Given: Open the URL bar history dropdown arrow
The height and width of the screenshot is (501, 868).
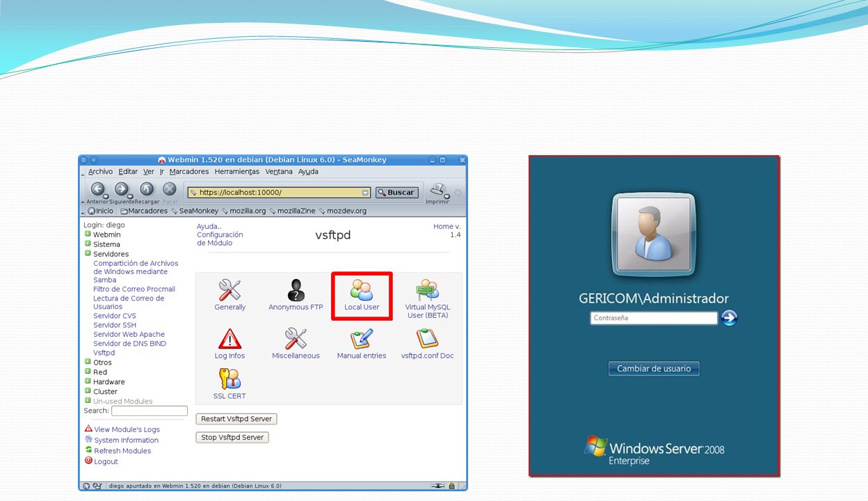Looking at the screenshot, I should tap(366, 193).
